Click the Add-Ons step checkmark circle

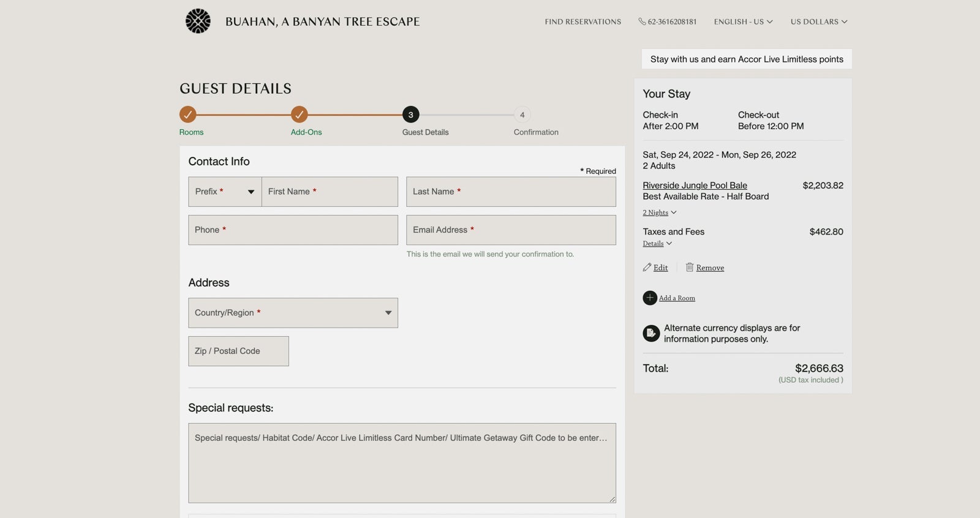point(300,114)
